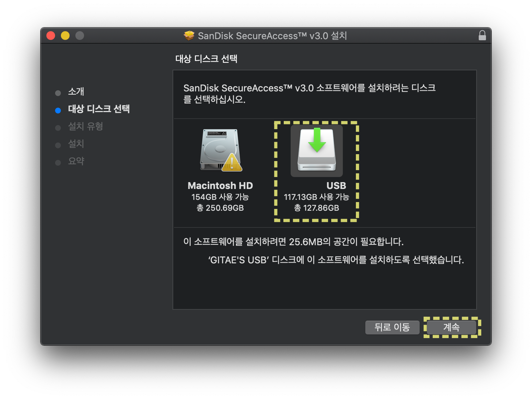Select the 대상 디스크 선택 sidebar step
Image resolution: width=532 pixels, height=399 pixels.
(x=99, y=109)
